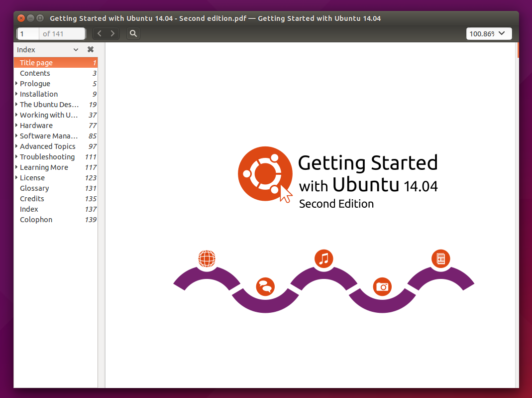
Task: Click the camera icon on the title page
Action: coord(382,286)
